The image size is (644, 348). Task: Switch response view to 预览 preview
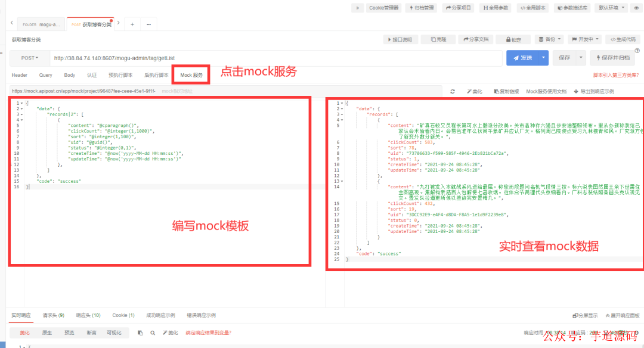pyautogui.click(x=69, y=333)
